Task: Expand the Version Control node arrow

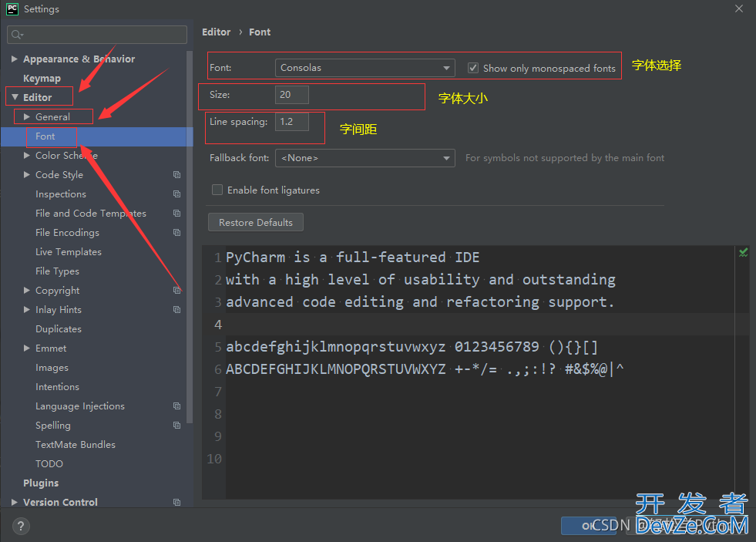Action: pyautogui.click(x=15, y=503)
